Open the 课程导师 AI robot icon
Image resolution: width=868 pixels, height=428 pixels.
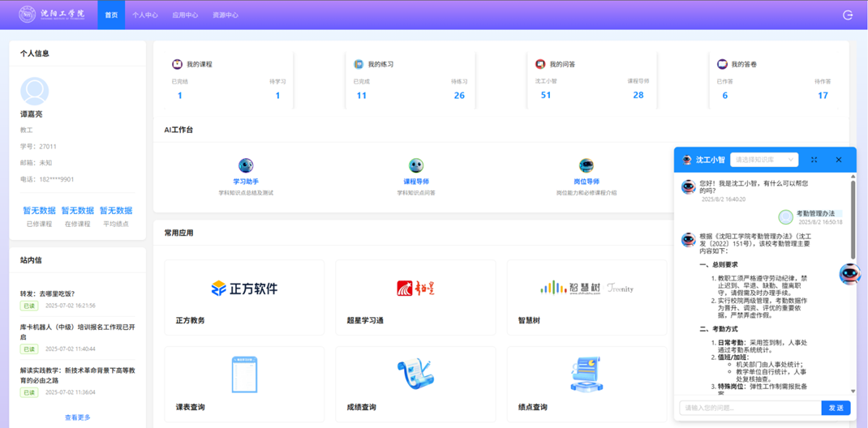[x=416, y=166]
